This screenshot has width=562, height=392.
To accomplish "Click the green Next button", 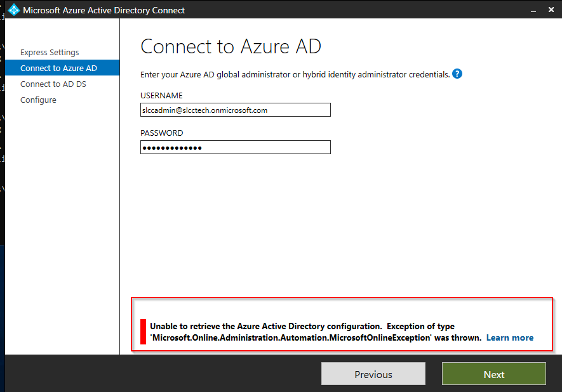I will point(494,374).
